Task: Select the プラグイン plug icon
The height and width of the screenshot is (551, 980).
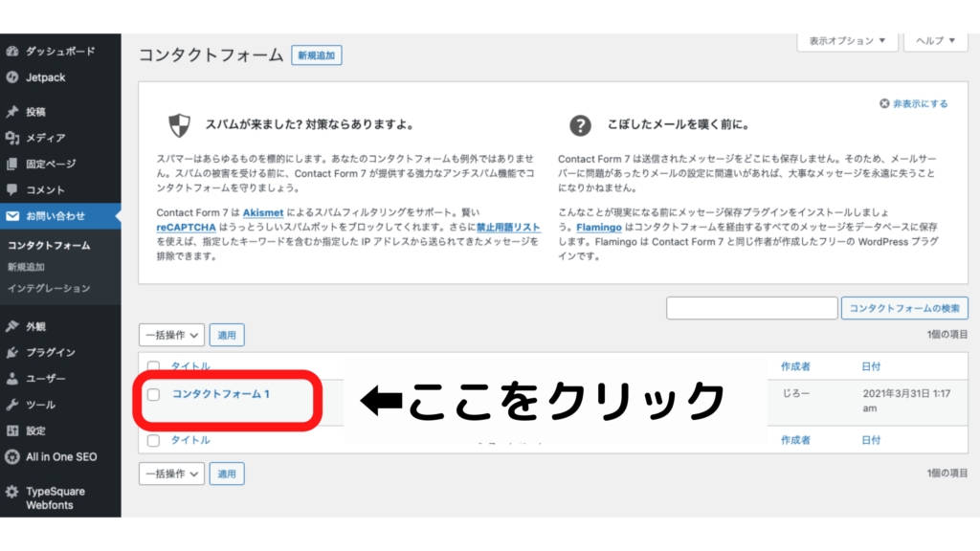Action: (x=11, y=352)
